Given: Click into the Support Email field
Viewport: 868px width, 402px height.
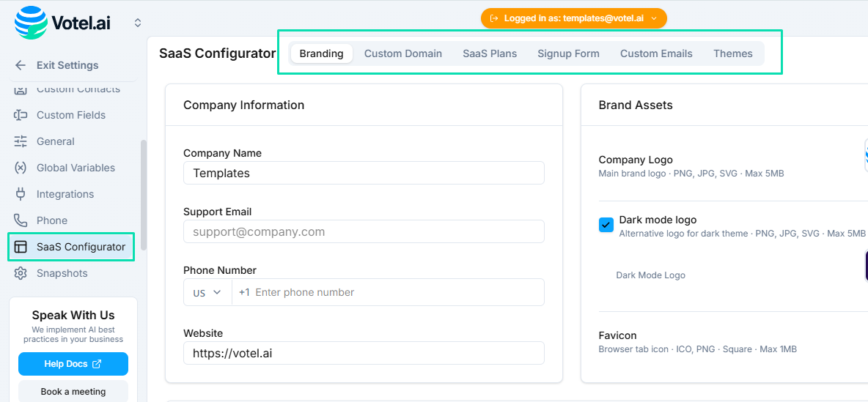Looking at the screenshot, I should pos(364,231).
